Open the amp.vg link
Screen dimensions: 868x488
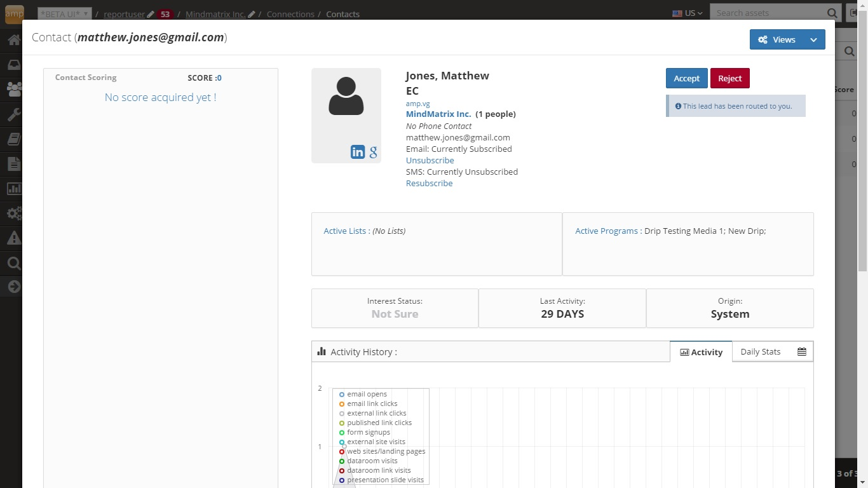418,104
